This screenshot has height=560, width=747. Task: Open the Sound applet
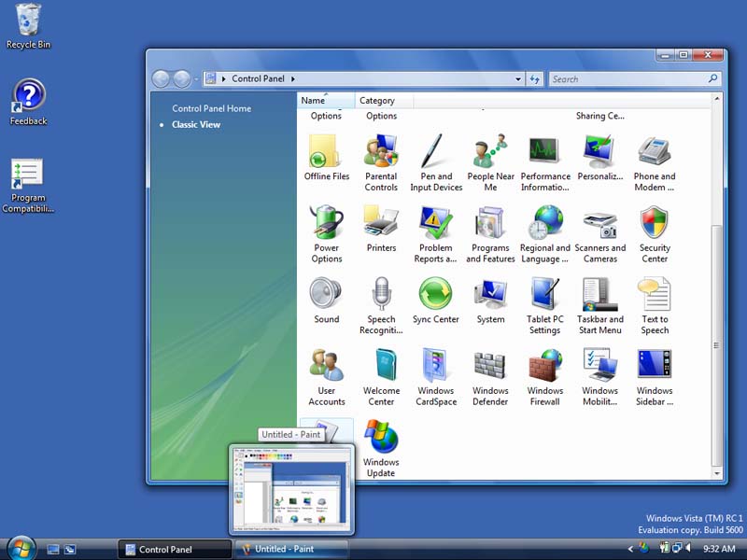(326, 301)
